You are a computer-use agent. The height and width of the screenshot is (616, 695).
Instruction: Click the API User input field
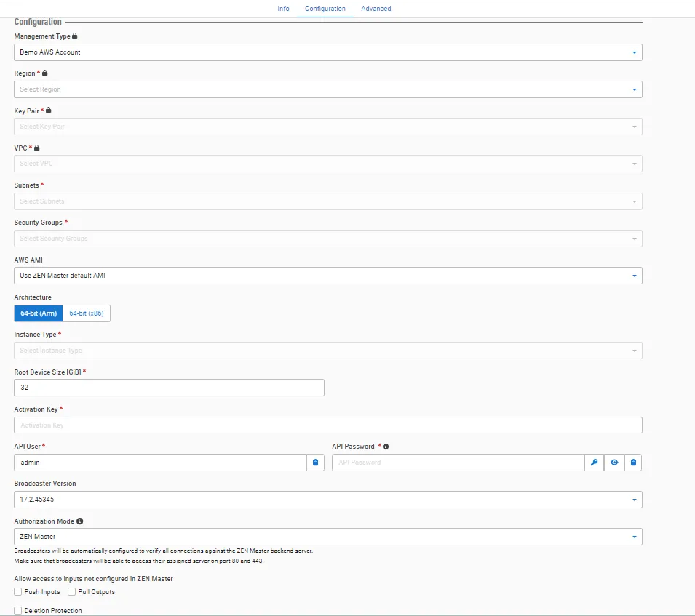point(160,463)
